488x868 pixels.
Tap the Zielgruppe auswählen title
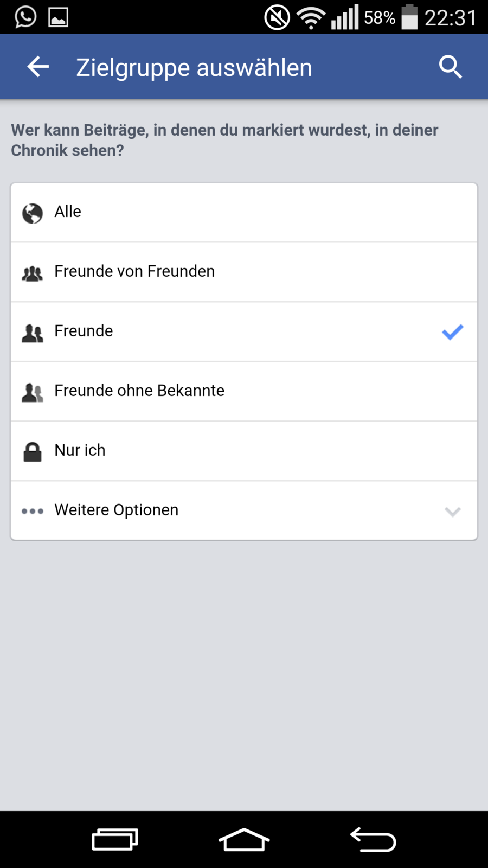point(194,68)
